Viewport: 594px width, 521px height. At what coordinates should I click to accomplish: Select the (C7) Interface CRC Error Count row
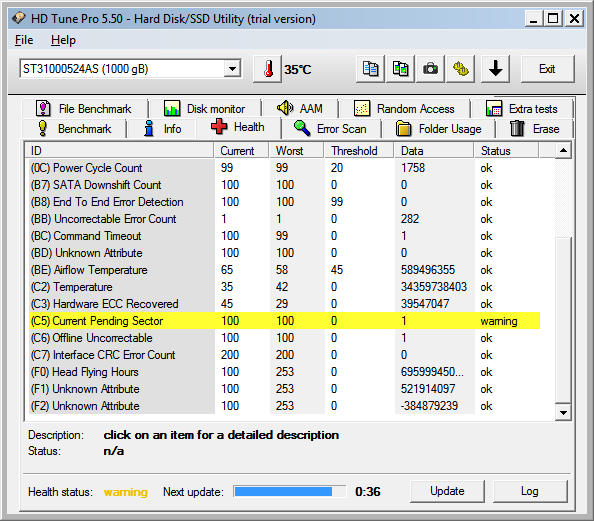pos(284,355)
